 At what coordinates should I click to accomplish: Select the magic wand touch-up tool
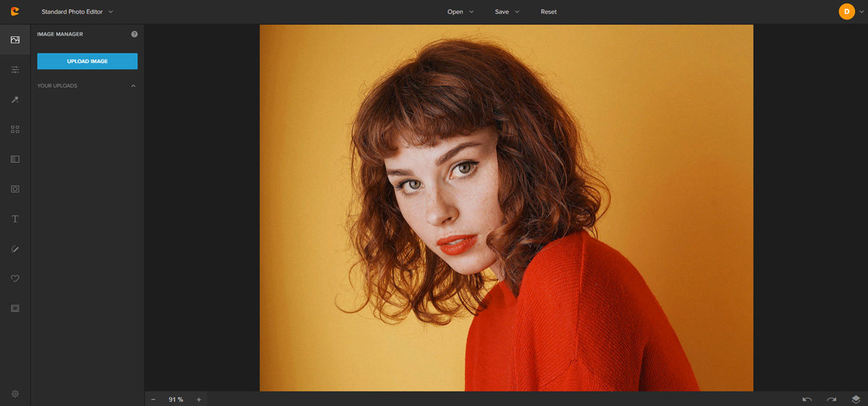coord(14,100)
